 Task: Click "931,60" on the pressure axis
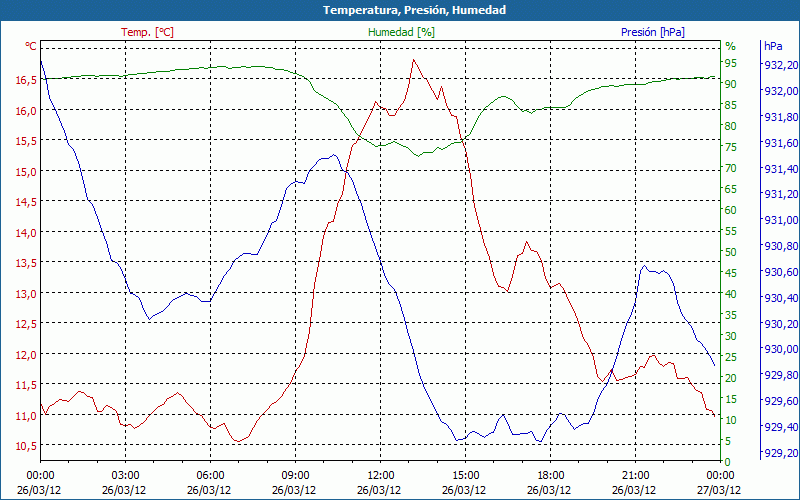pyautogui.click(x=781, y=142)
